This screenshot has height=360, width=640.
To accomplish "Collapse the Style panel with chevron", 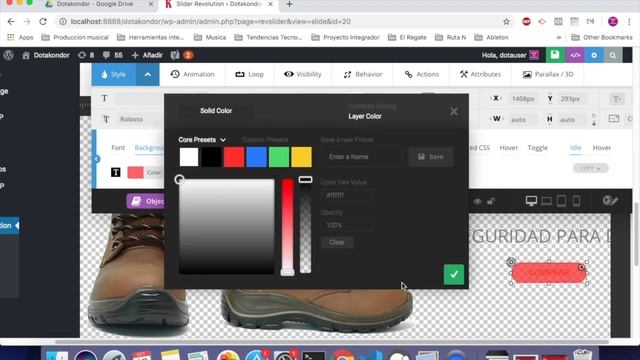I will [147, 74].
